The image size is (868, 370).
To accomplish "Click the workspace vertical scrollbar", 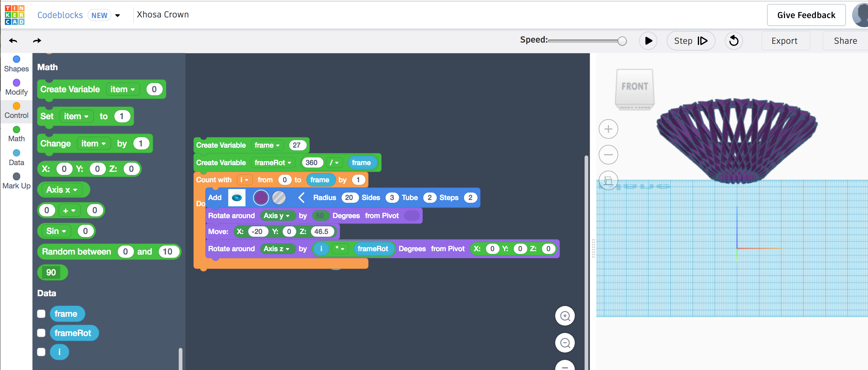I will coord(586,263).
